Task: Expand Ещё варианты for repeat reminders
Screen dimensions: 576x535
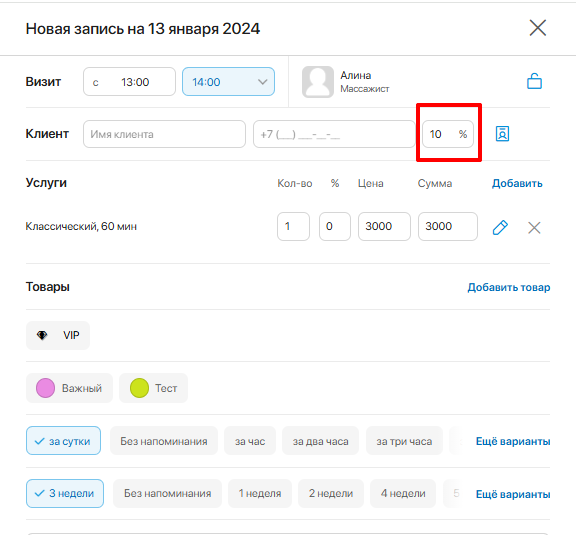Action: [513, 494]
